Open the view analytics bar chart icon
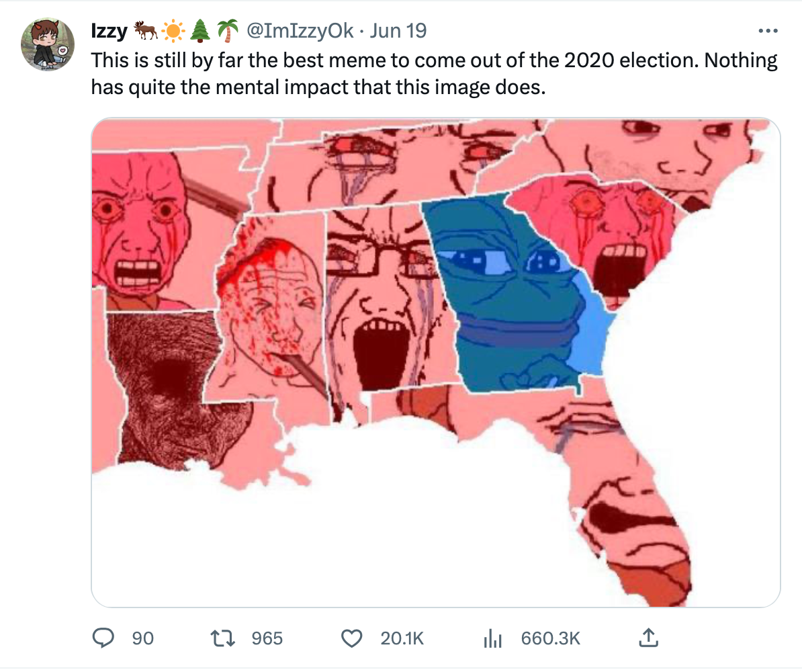This screenshot has height=672, width=802. coord(493,638)
